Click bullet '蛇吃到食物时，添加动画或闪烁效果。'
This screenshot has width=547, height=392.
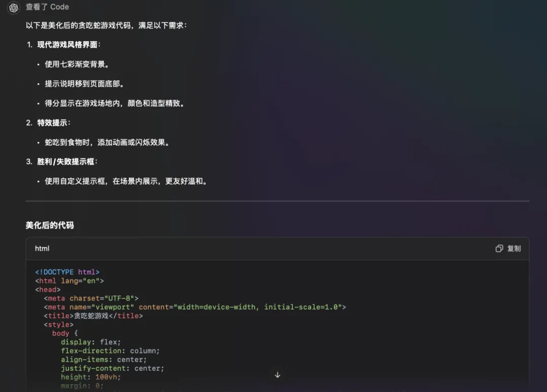[x=108, y=142]
